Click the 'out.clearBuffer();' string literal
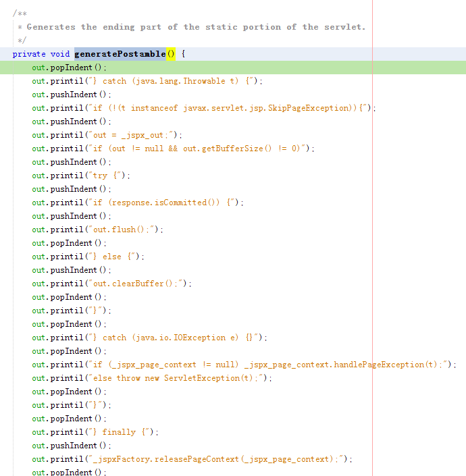Viewport: 466px width, 476px height. tap(135, 284)
